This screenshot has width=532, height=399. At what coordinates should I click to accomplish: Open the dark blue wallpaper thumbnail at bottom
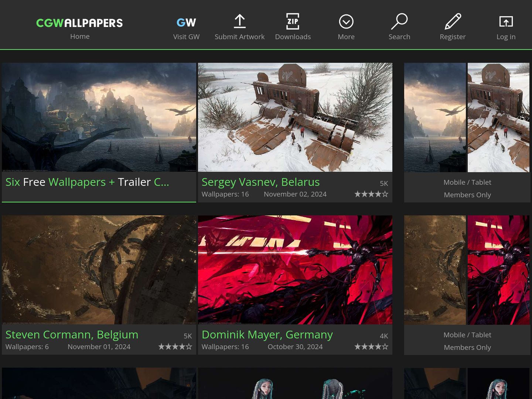tap(99, 383)
